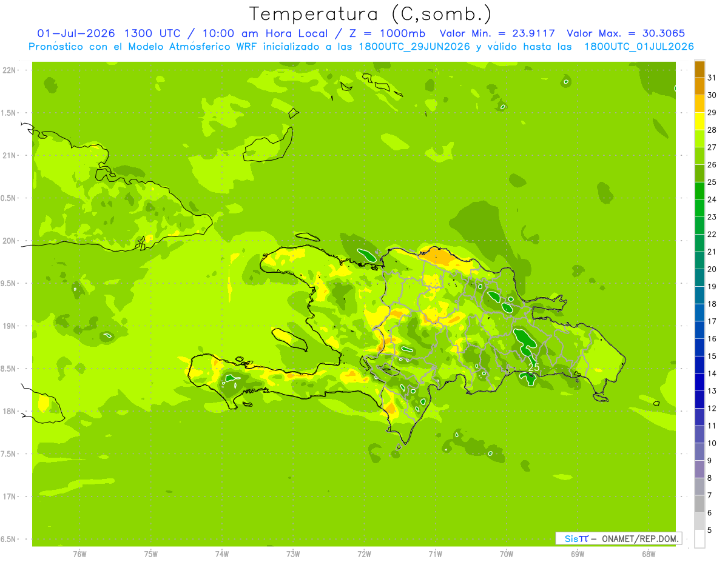
Task: Click the "68W" longitude axis label
Action: [649, 554]
